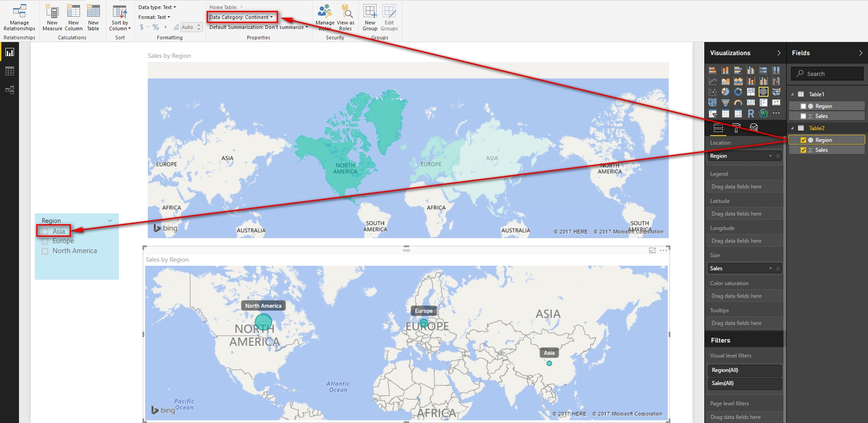
Task: Pick the R script visual icon
Action: (x=750, y=113)
